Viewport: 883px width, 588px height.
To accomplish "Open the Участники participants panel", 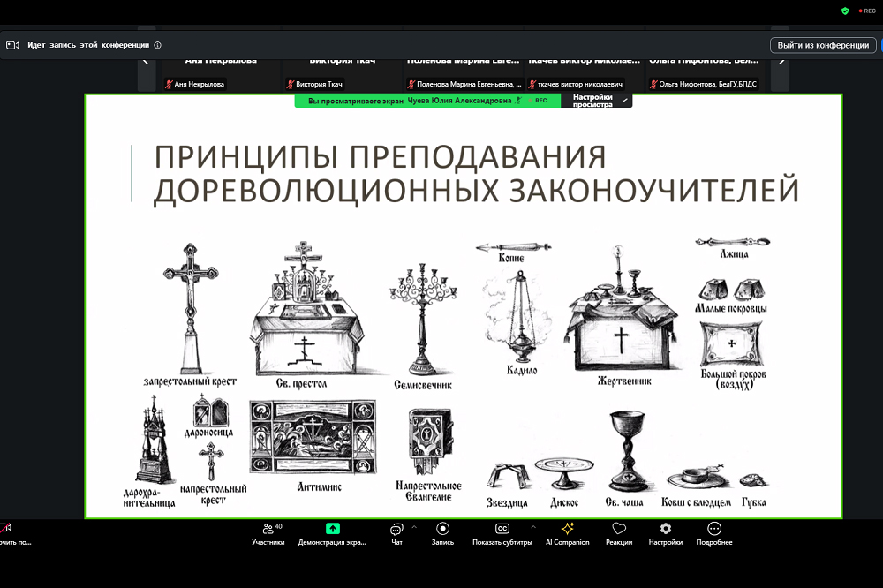I will (x=268, y=530).
